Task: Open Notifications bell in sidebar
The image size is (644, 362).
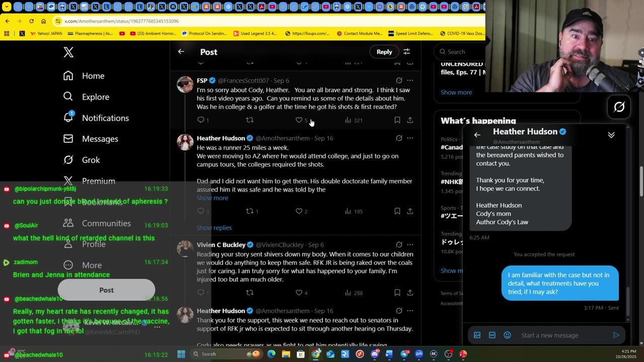Action: pos(96,118)
